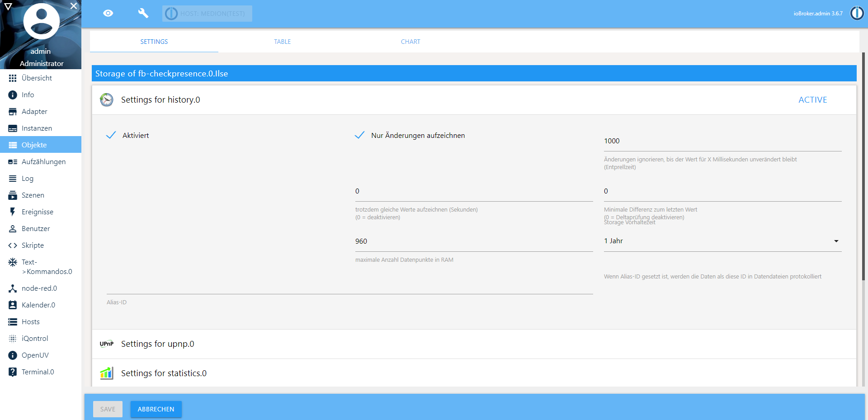Click the ioBroker logo at top right
Screen dimensions: 868x420
coord(857,13)
